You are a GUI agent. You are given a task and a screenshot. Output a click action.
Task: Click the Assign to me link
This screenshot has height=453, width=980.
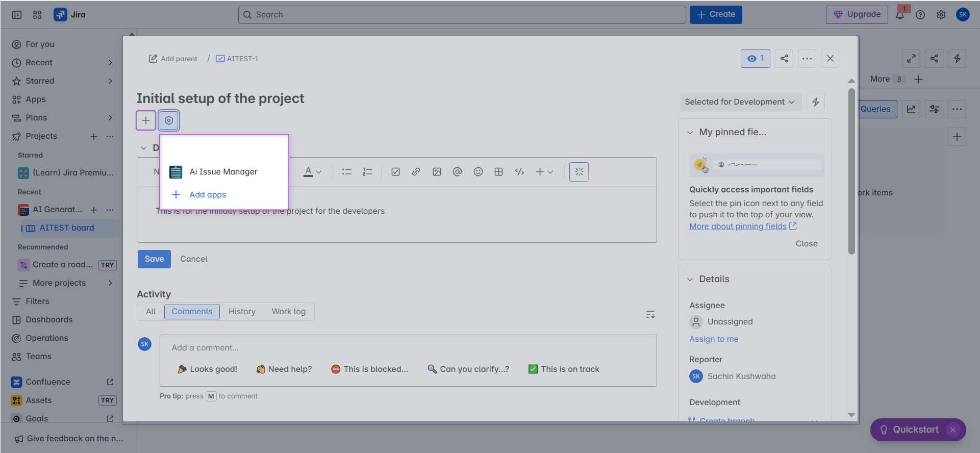(714, 339)
